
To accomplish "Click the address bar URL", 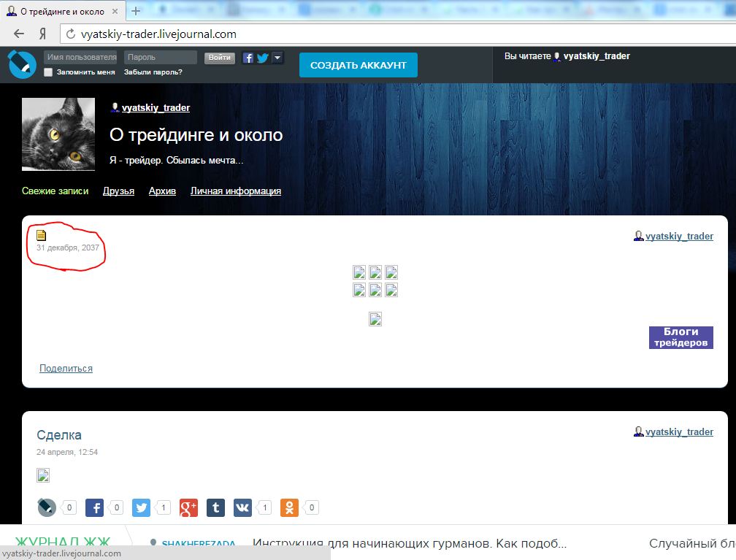I will (158, 34).
